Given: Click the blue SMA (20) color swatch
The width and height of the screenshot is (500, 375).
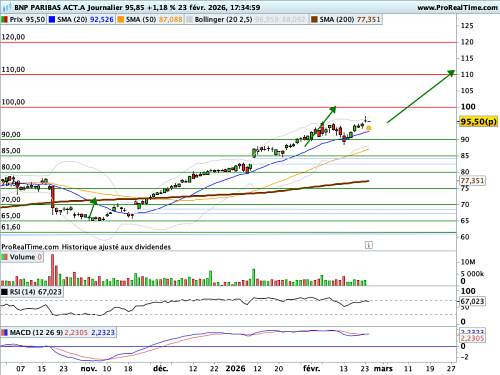Looking at the screenshot, I should coord(52,19).
